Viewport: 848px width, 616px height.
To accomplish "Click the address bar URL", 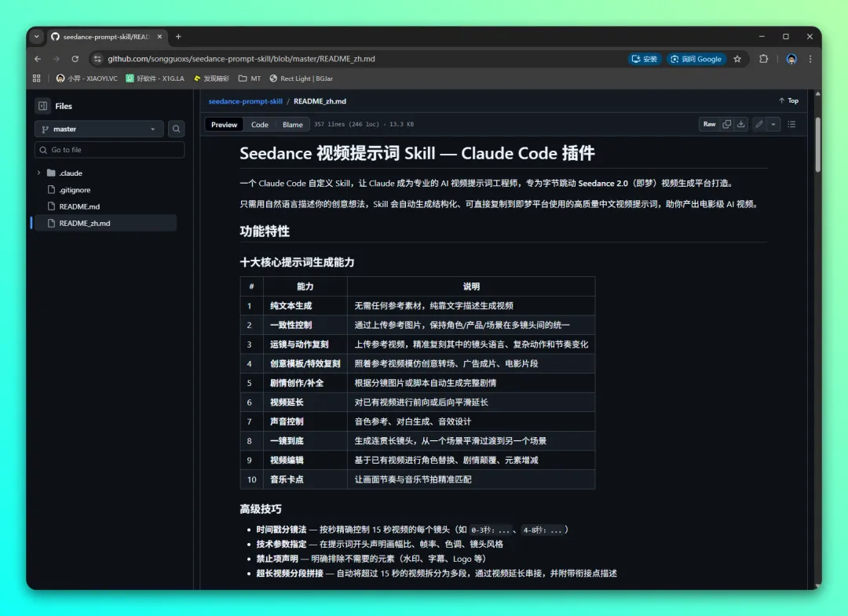I will pos(241,59).
